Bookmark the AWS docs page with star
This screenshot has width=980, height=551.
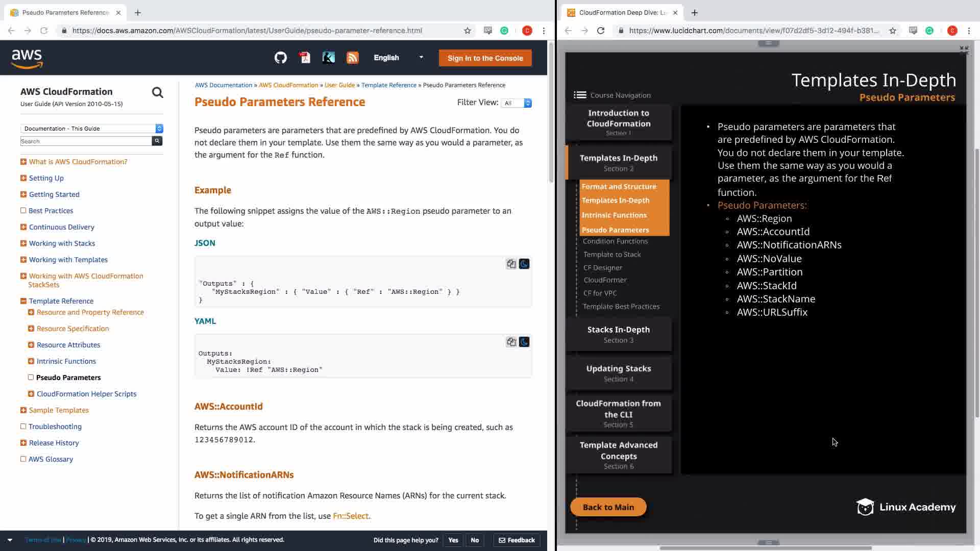[467, 31]
